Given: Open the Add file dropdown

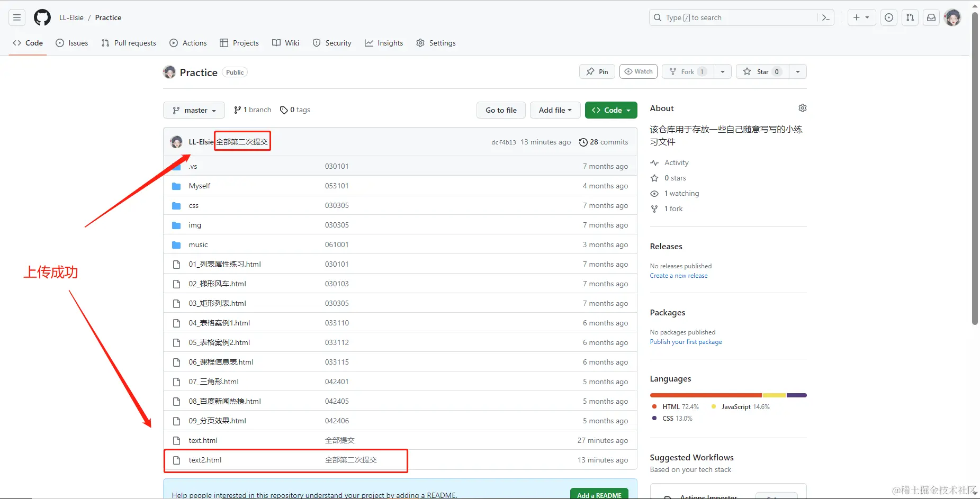Looking at the screenshot, I should coord(555,110).
